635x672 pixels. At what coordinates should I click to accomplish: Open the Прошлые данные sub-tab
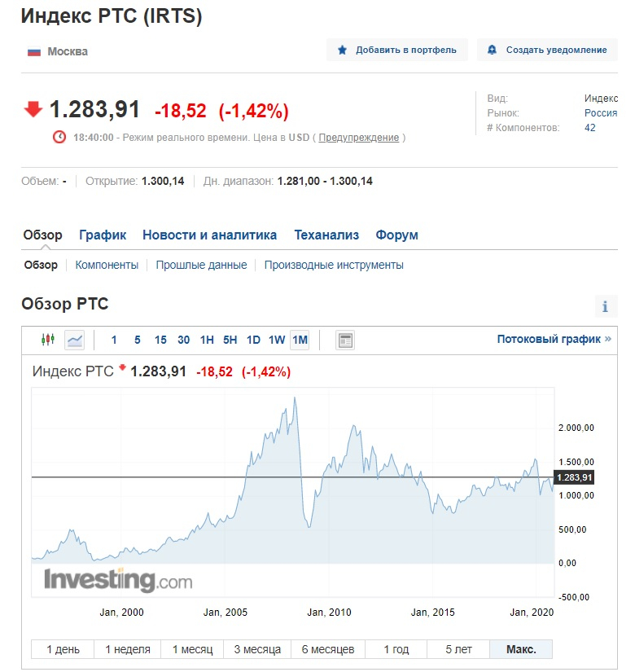click(x=201, y=265)
